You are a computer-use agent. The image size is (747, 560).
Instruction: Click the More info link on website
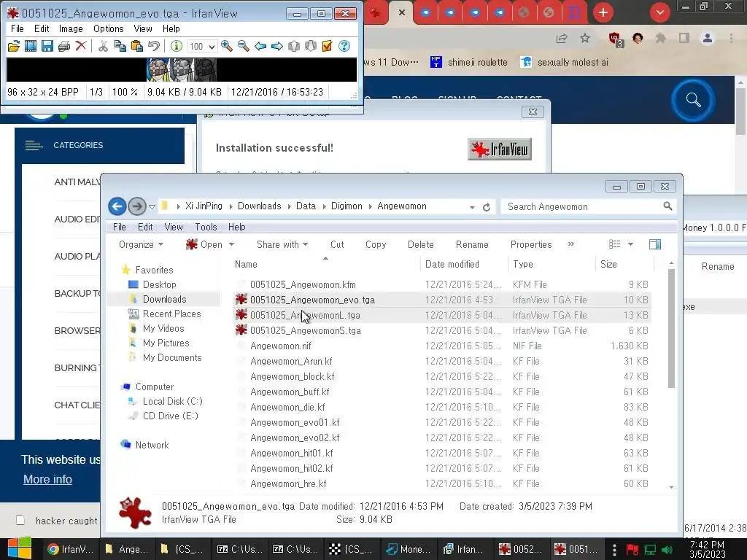(x=47, y=479)
